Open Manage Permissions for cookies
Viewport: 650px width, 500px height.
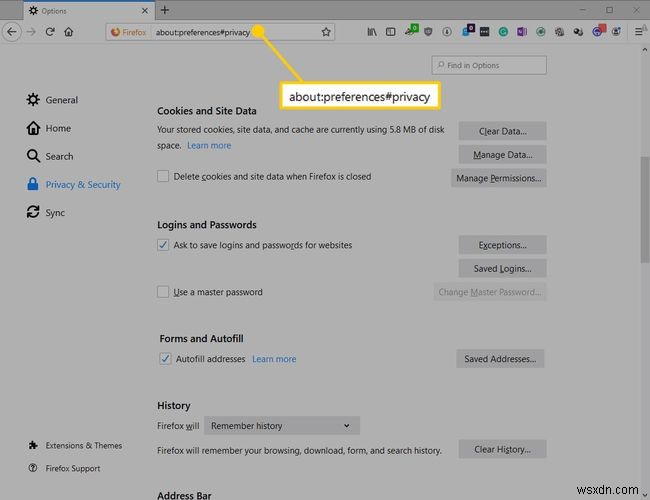tap(499, 178)
